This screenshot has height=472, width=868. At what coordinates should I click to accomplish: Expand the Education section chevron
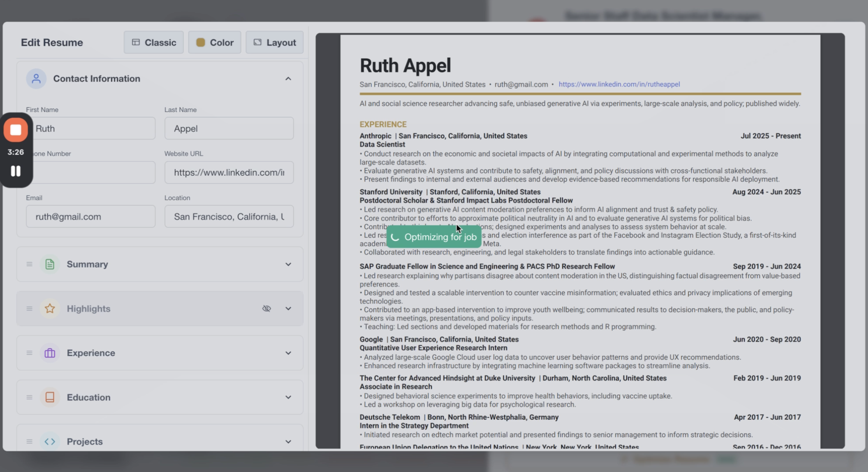[288, 397]
